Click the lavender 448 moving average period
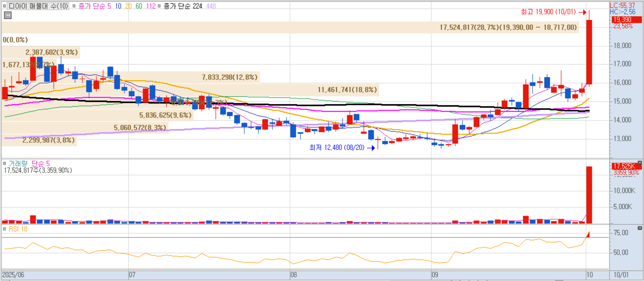This screenshot has height=281, width=644. [211, 6]
